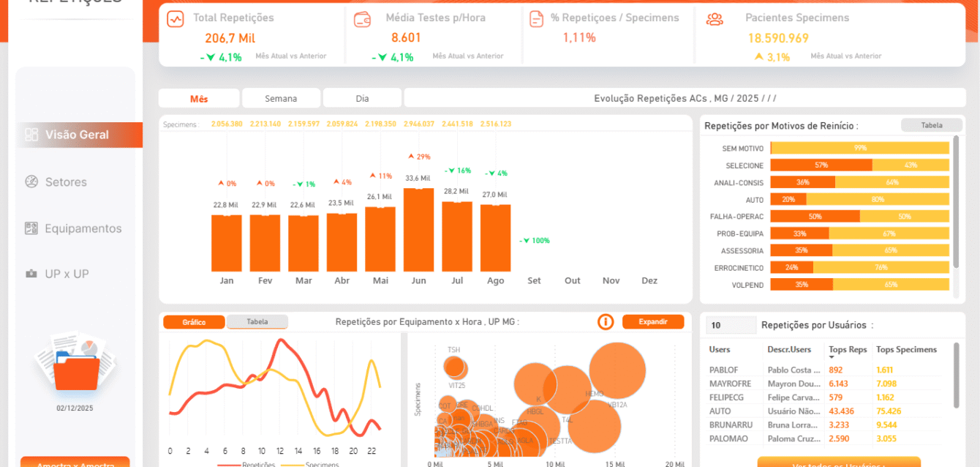Show Motivos de Reinício as Tabela
980x467 pixels.
[x=931, y=125]
